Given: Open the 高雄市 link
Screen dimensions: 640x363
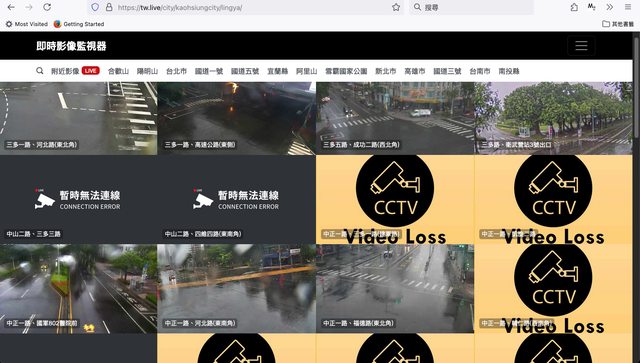Looking at the screenshot, I should 415,71.
